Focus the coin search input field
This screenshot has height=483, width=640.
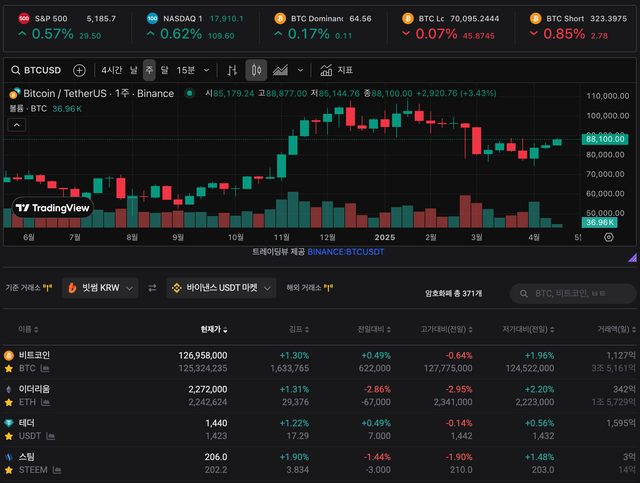(x=573, y=294)
